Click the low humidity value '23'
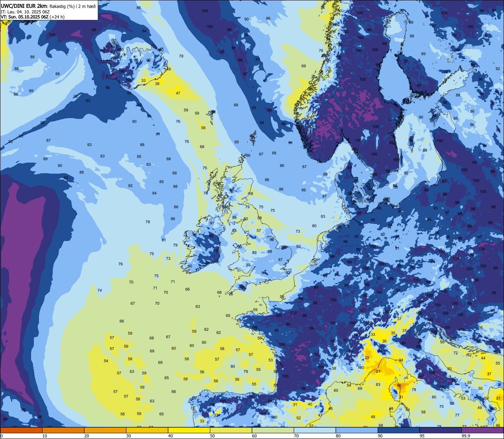This screenshot has width=504, height=439. pos(367,358)
